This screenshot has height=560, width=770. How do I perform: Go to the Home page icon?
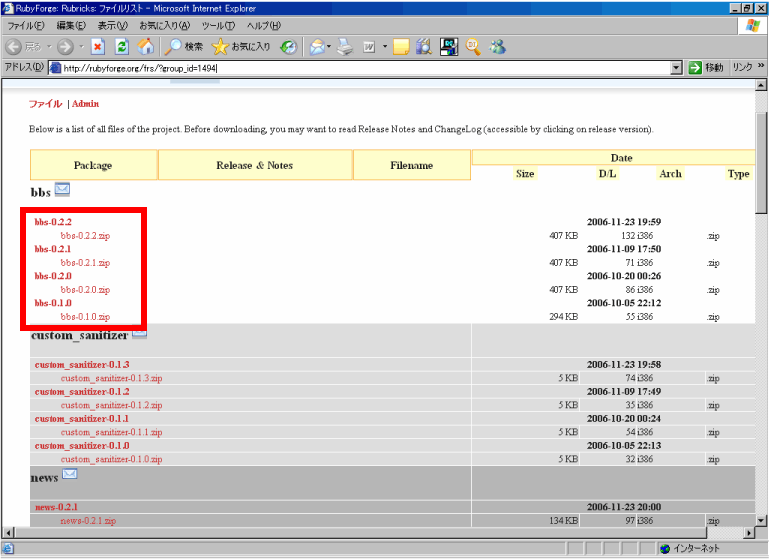click(146, 46)
